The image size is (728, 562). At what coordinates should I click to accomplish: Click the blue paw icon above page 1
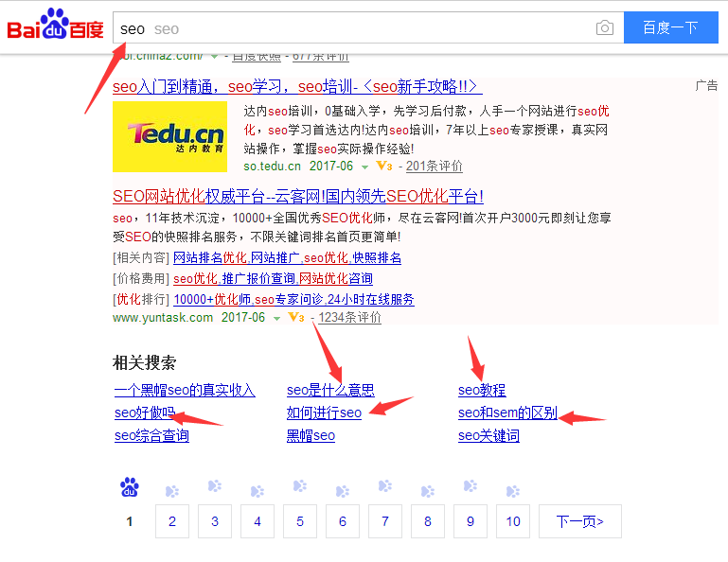pyautogui.click(x=130, y=488)
